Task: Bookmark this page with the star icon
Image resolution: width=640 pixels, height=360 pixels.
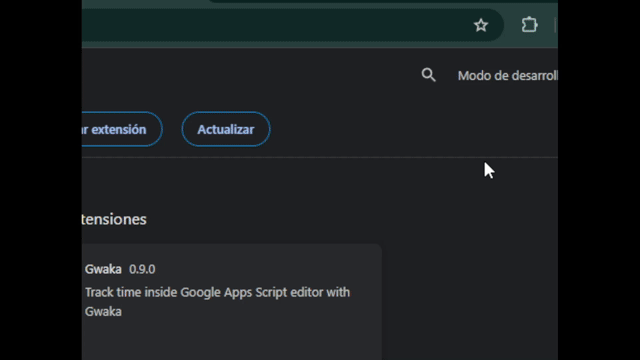Action: pos(481,25)
